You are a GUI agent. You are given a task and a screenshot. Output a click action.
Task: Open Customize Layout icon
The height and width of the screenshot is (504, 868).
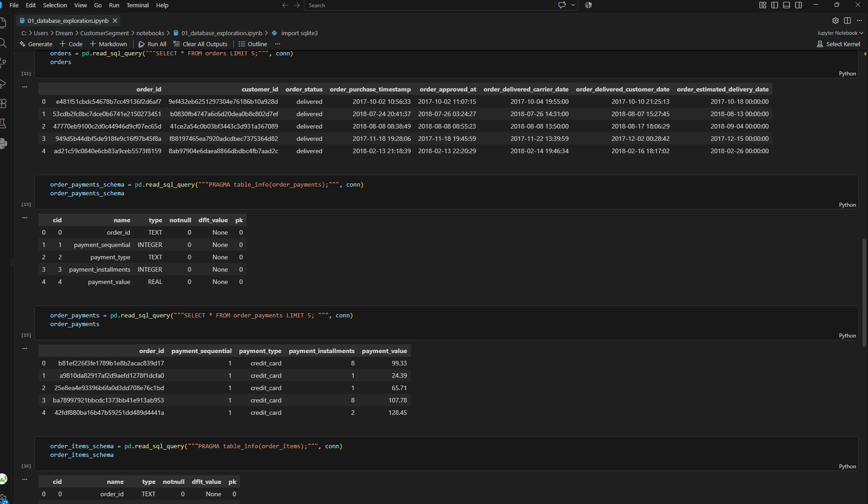tap(762, 5)
